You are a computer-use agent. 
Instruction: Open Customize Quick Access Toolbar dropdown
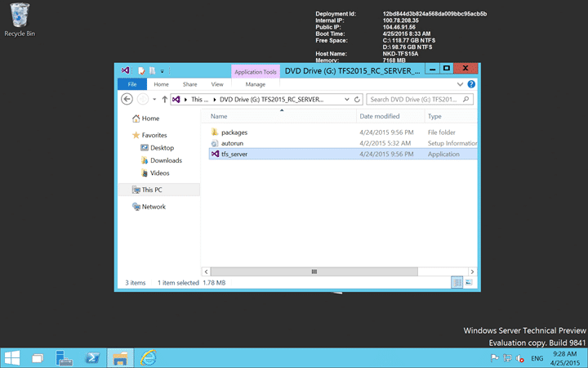[163, 71]
